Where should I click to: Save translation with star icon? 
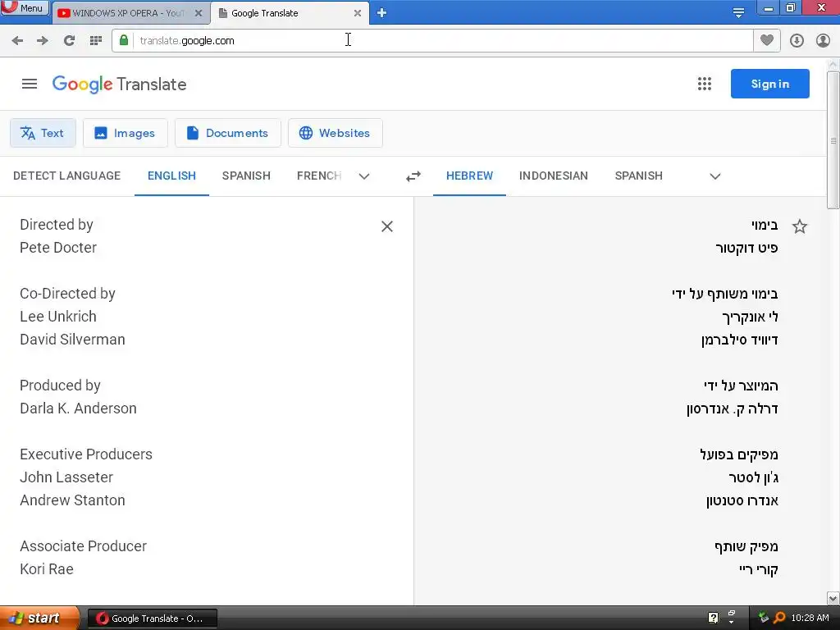click(799, 226)
